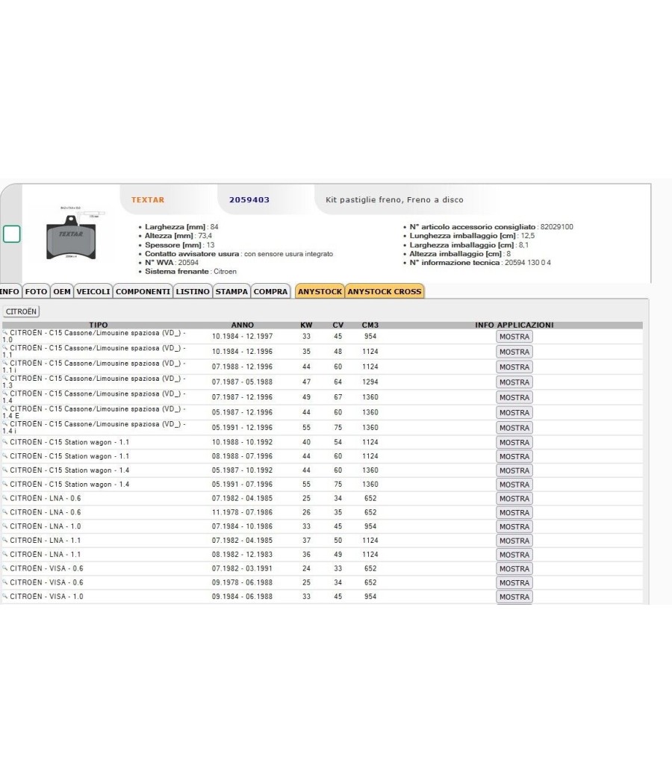Click MOSTRA for VISA 1.0 row
672x784 pixels.
514,597
